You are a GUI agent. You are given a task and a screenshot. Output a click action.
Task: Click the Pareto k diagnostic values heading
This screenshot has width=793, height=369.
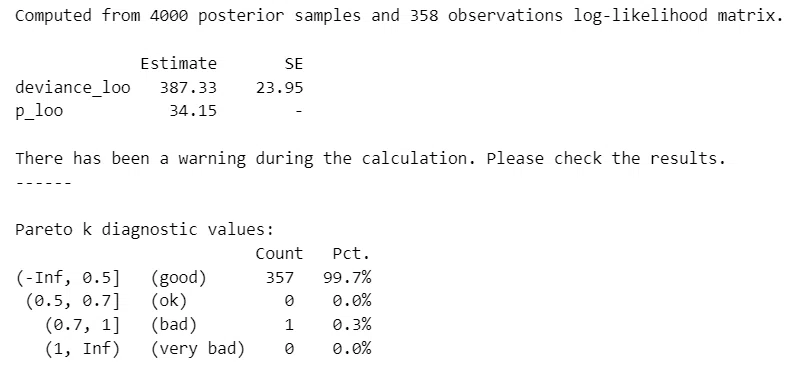point(145,230)
